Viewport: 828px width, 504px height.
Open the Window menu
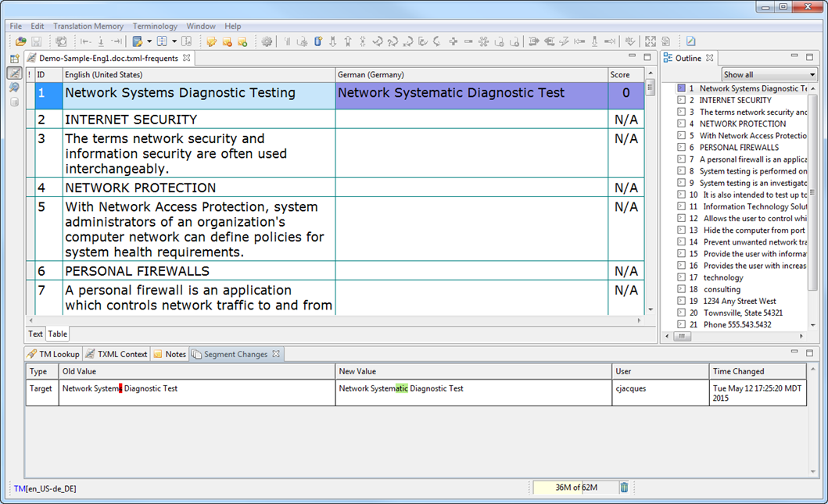(x=201, y=26)
